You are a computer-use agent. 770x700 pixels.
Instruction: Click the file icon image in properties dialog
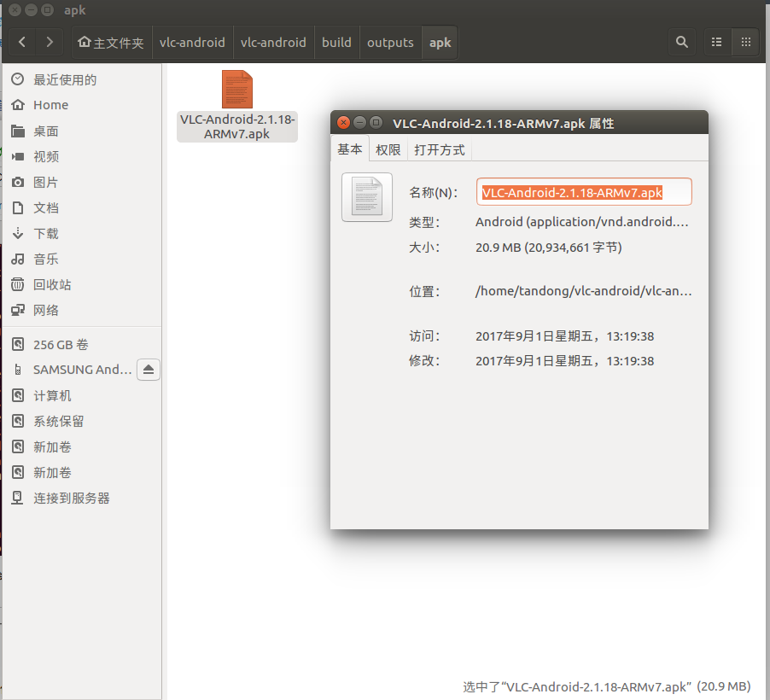[x=367, y=197]
